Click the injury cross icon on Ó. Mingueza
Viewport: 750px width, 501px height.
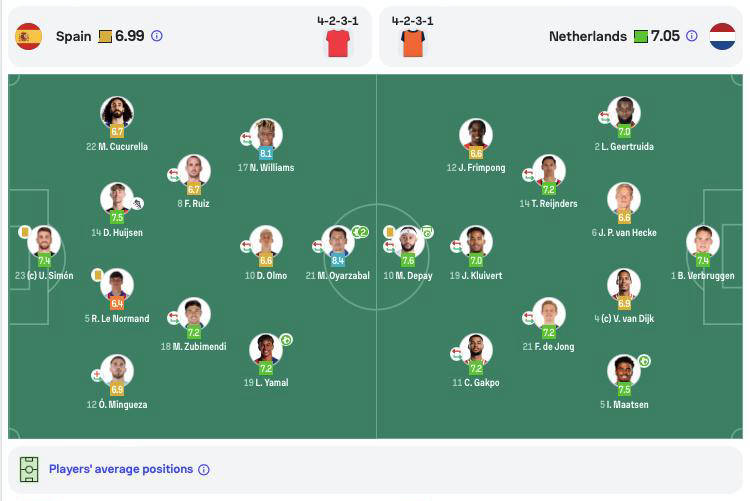pyautogui.click(x=97, y=375)
